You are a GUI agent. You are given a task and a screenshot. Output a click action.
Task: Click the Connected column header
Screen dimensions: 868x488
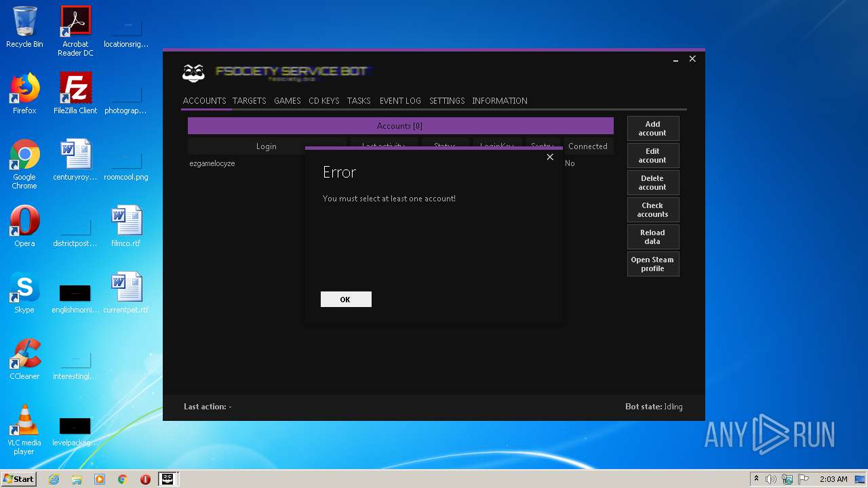coord(588,146)
